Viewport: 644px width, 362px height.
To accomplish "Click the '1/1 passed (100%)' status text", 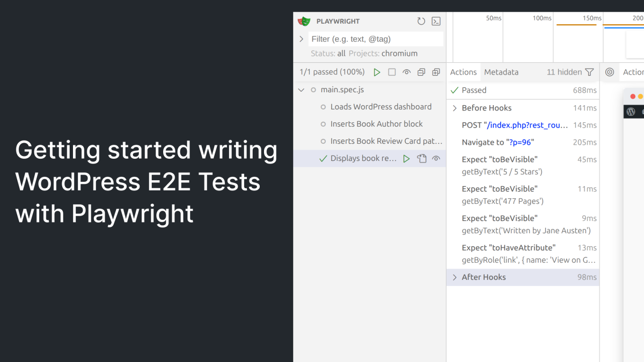I will [332, 72].
